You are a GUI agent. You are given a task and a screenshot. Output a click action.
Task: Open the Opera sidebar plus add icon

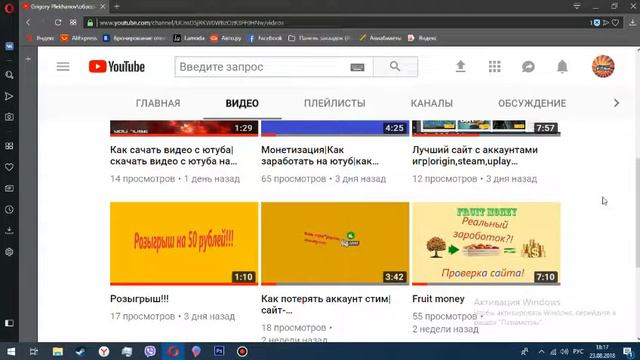28,59
